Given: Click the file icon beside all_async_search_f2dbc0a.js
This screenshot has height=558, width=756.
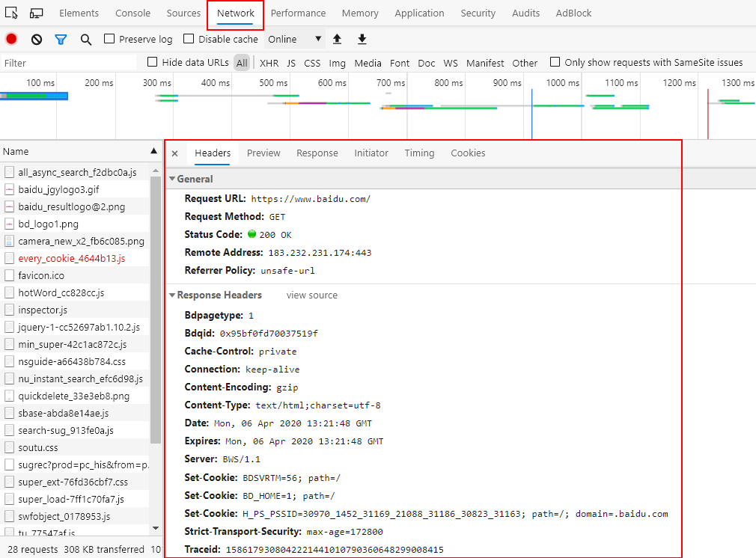Looking at the screenshot, I should pyautogui.click(x=9, y=172).
